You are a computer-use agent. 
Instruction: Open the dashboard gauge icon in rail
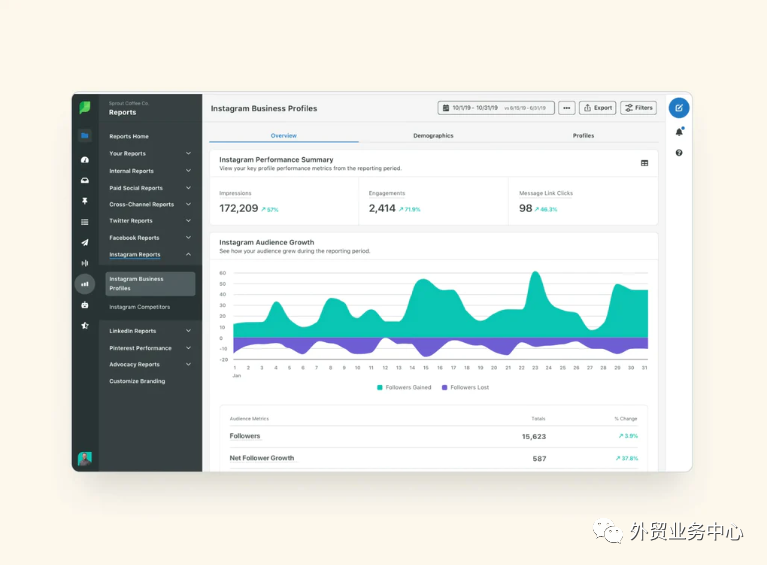click(x=85, y=160)
